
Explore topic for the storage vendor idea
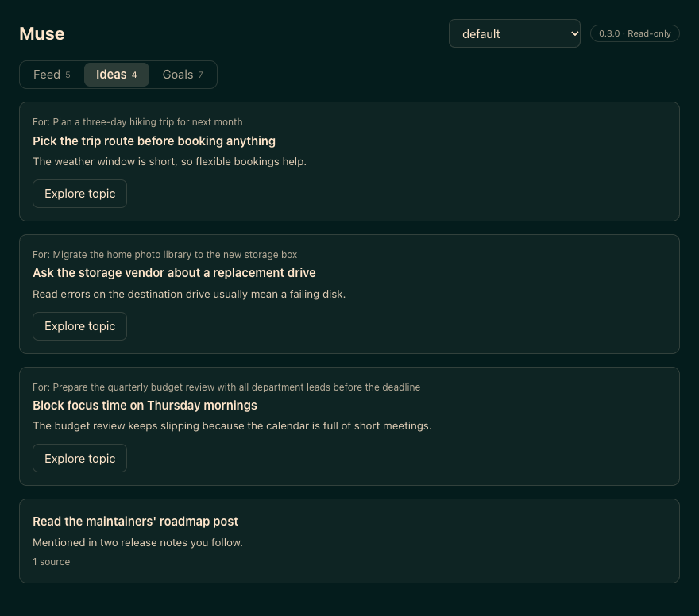(79, 326)
